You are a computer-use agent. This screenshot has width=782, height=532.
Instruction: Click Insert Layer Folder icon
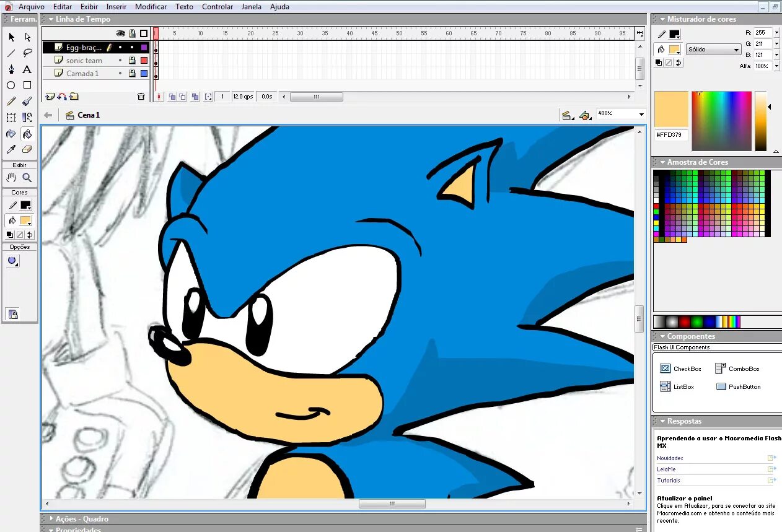pos(74,97)
